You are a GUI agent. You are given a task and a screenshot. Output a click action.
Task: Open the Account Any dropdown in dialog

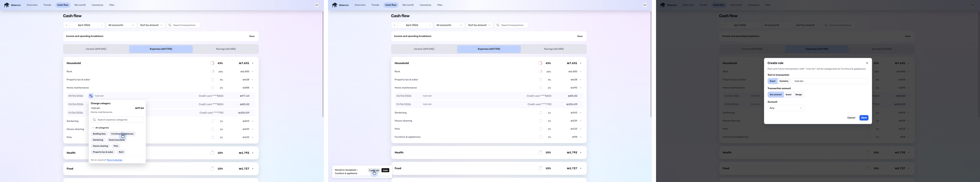pyautogui.click(x=786, y=108)
